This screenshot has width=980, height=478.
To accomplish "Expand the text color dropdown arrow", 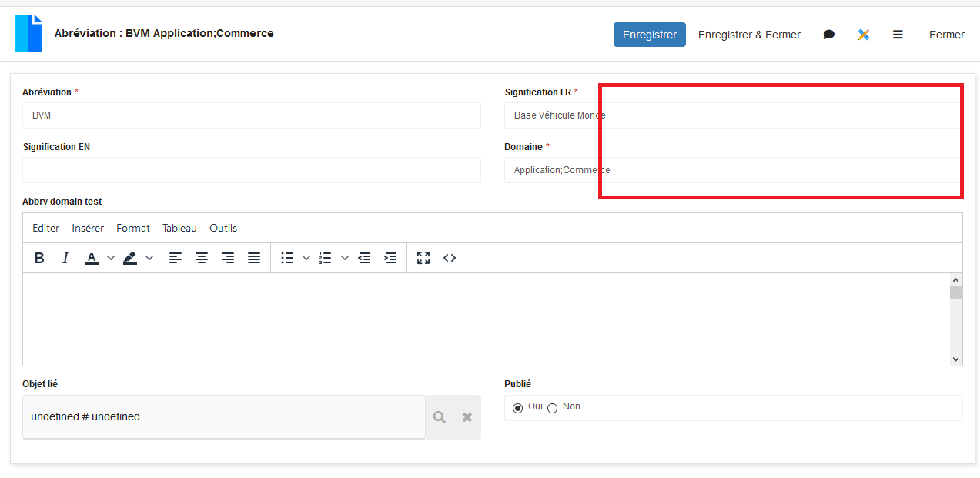I will [x=111, y=258].
